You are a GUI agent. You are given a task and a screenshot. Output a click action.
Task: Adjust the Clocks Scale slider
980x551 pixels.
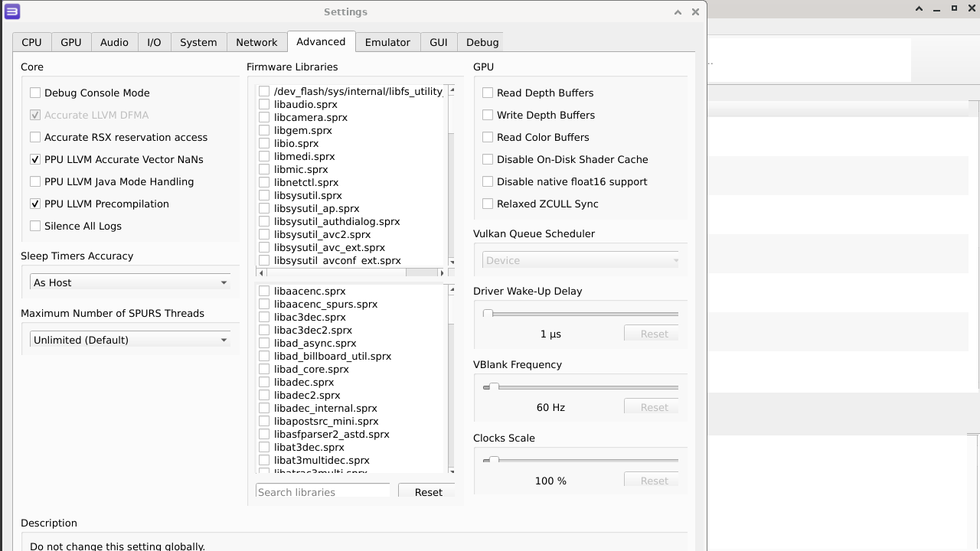(x=493, y=460)
